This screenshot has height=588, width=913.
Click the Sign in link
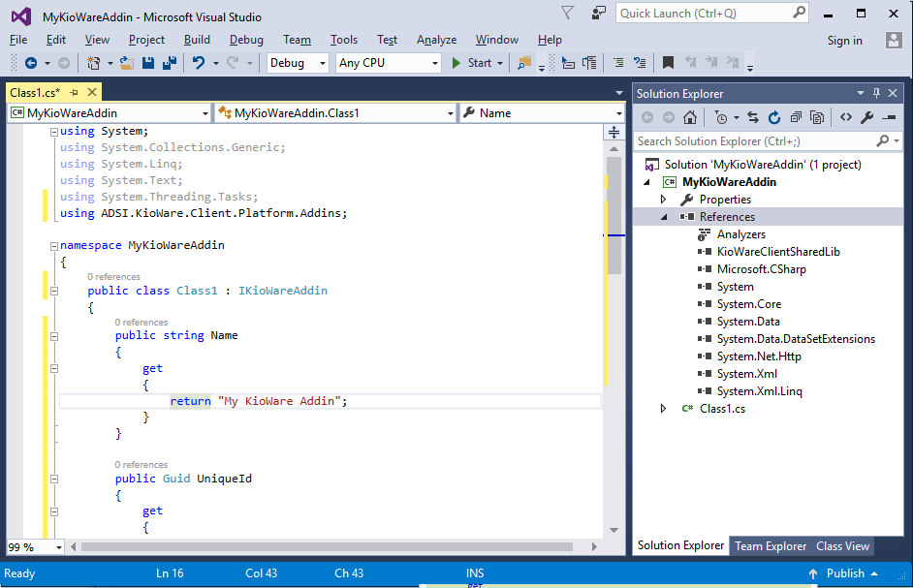(844, 40)
